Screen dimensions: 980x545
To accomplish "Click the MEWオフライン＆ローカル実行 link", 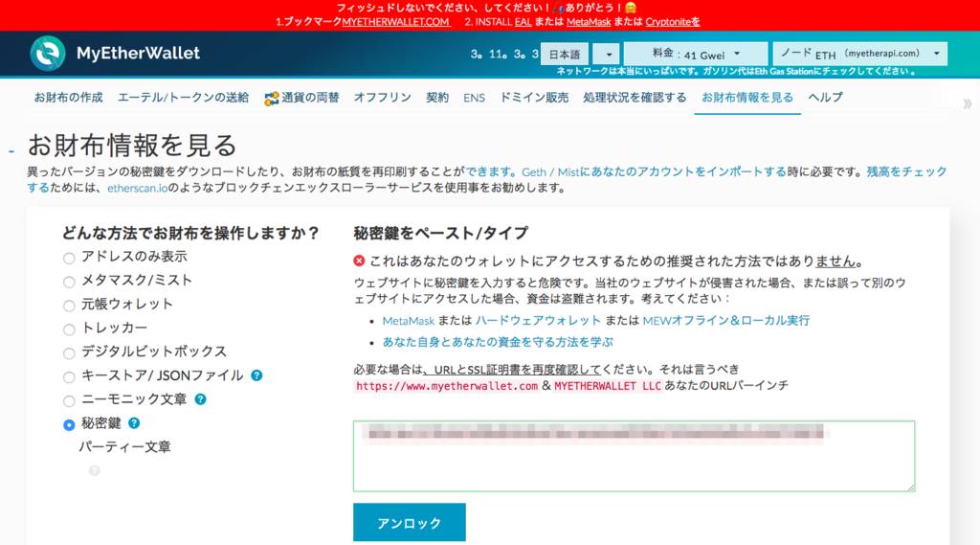I will tap(725, 320).
